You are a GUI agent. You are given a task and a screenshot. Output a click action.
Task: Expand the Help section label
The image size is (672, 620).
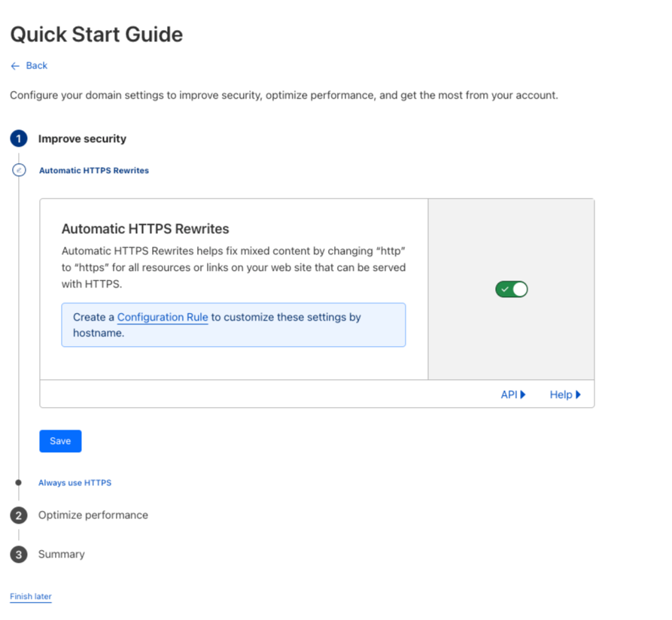pos(561,394)
